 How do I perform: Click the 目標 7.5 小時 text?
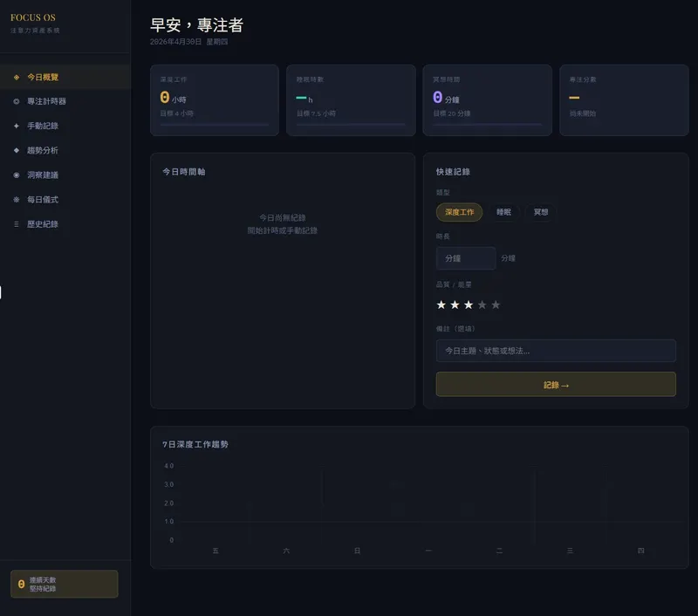pos(317,113)
